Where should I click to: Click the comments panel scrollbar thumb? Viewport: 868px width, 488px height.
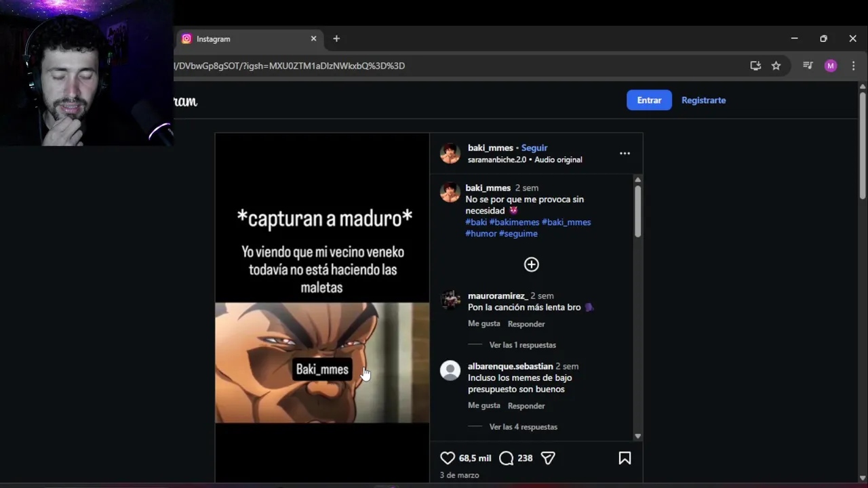click(637, 211)
